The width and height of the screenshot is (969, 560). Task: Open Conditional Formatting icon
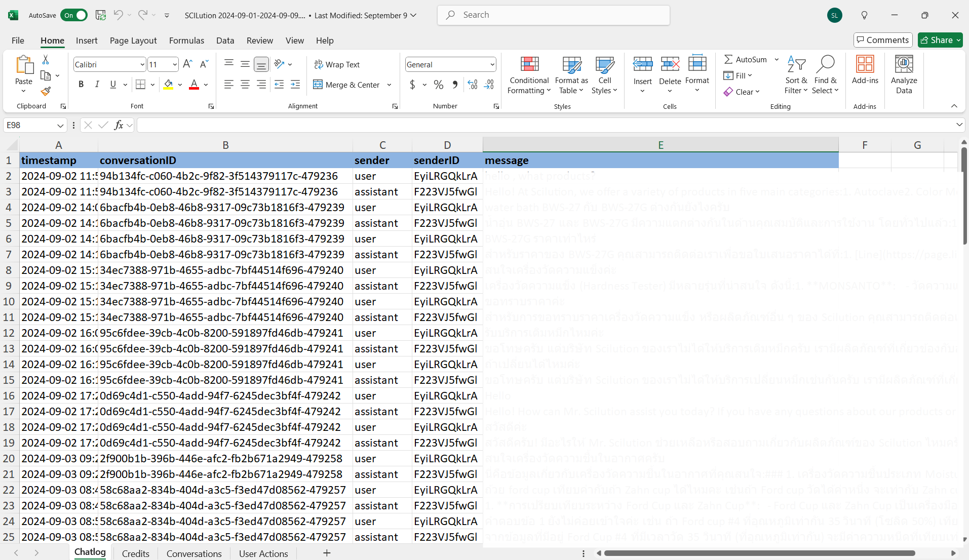click(529, 64)
